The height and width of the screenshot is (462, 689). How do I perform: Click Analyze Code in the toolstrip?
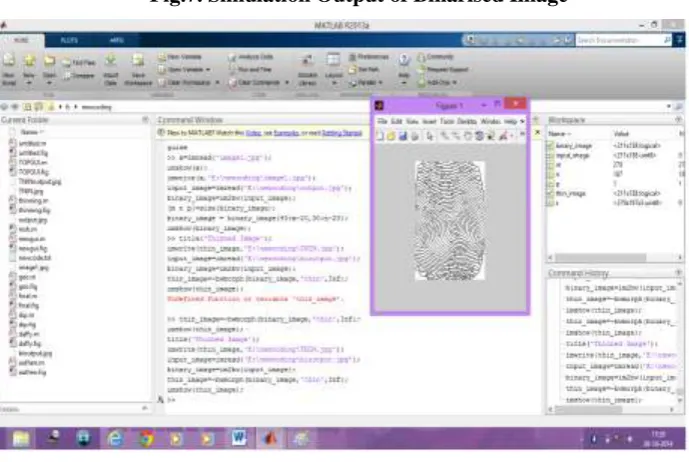251,57
